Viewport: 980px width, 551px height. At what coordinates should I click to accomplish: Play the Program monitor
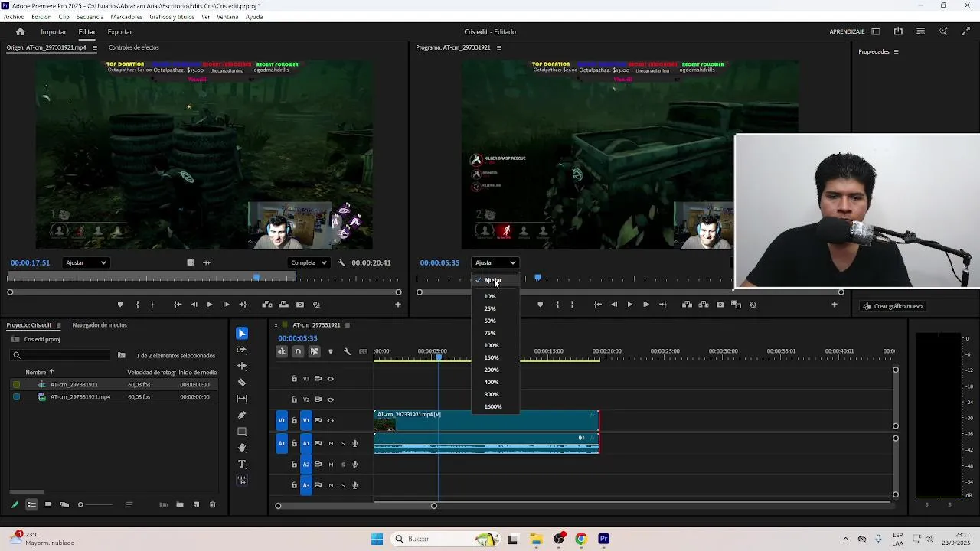(629, 305)
